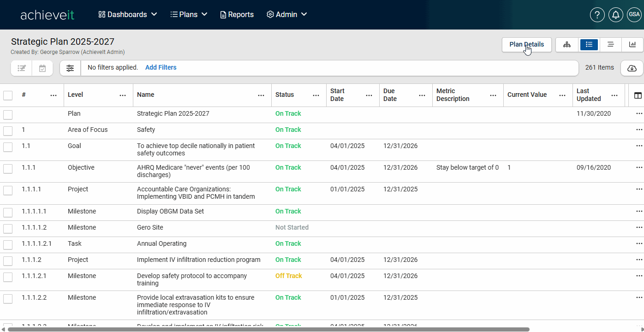The width and height of the screenshot is (644, 332).
Task: Select the checkbox for row 1.1
Action: click(8, 147)
